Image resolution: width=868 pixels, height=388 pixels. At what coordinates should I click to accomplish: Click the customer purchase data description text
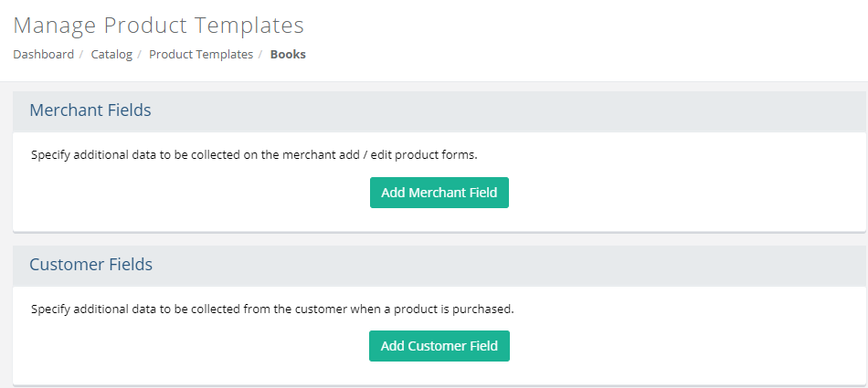tap(272, 309)
